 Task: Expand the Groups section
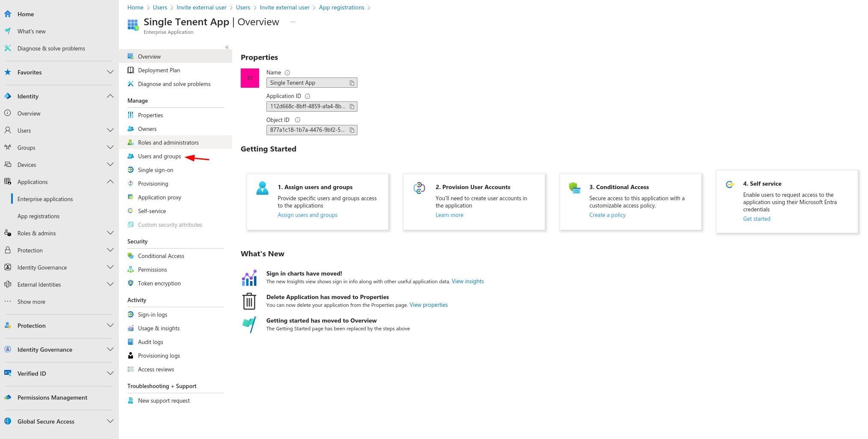110,148
